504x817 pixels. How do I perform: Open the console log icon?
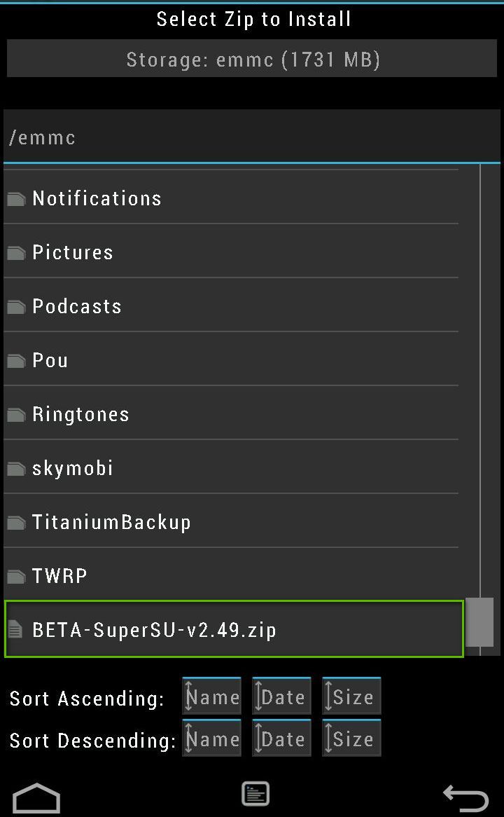click(x=255, y=794)
